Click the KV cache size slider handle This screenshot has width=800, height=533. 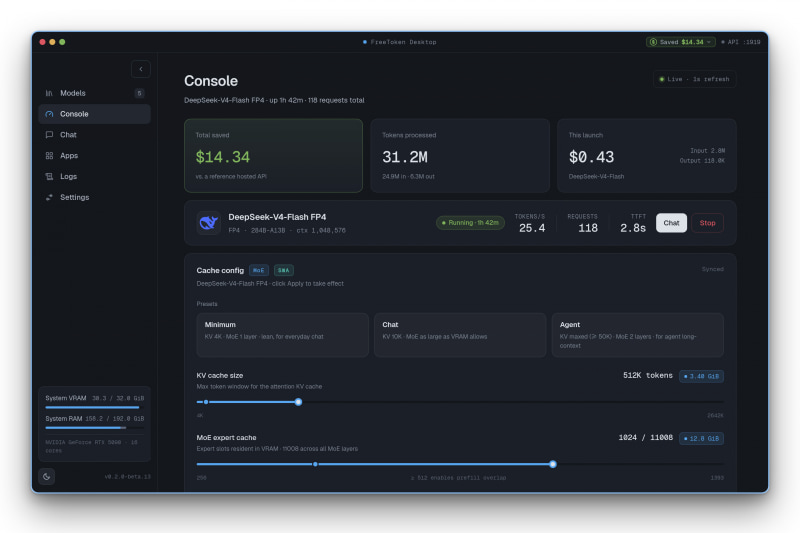(298, 402)
